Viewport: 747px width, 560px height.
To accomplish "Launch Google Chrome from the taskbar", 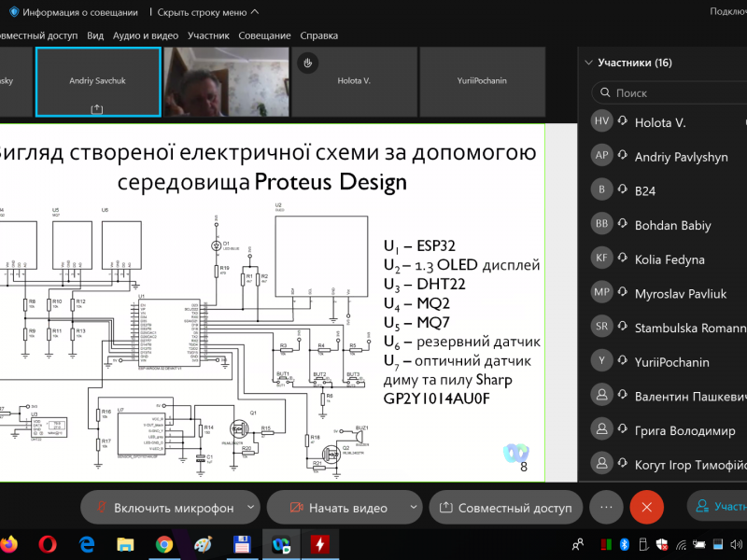I will [x=164, y=543].
